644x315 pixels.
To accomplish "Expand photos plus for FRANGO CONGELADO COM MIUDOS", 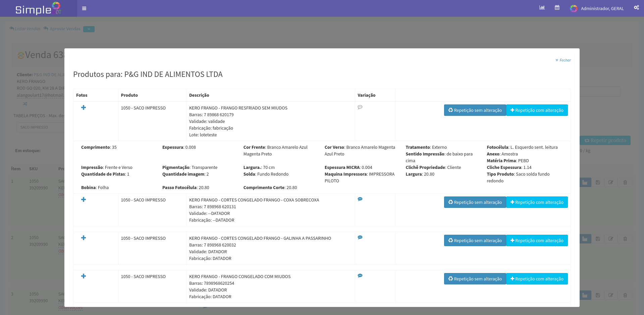I will coord(84,276).
